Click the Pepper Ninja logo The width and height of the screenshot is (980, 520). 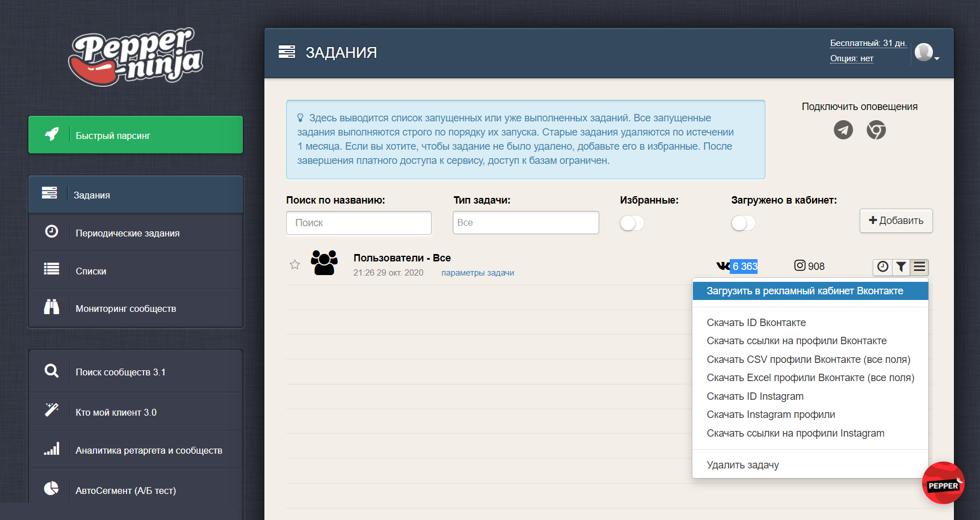(136, 57)
